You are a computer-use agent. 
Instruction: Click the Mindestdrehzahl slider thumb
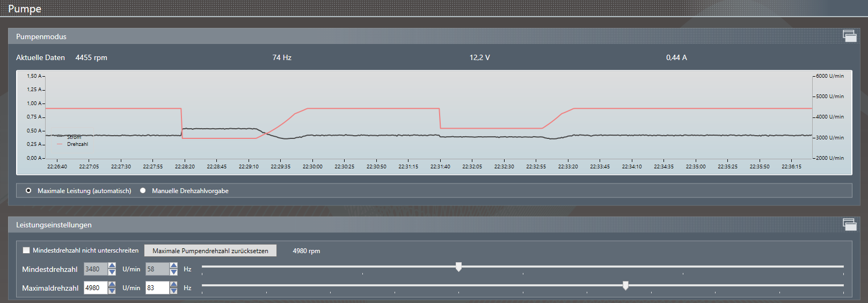[x=458, y=267]
